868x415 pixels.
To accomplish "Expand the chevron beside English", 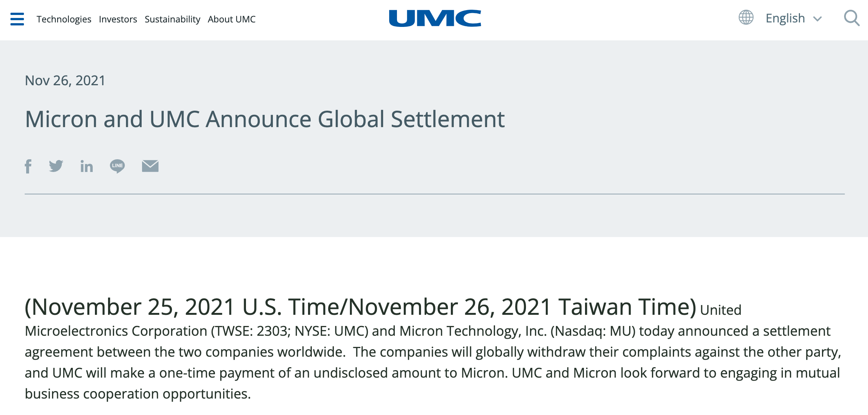I will (818, 19).
